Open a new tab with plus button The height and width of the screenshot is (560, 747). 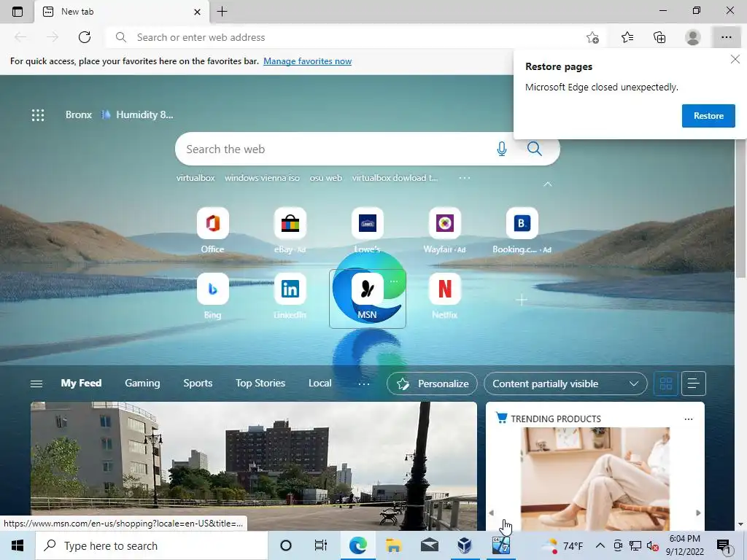[x=222, y=12]
